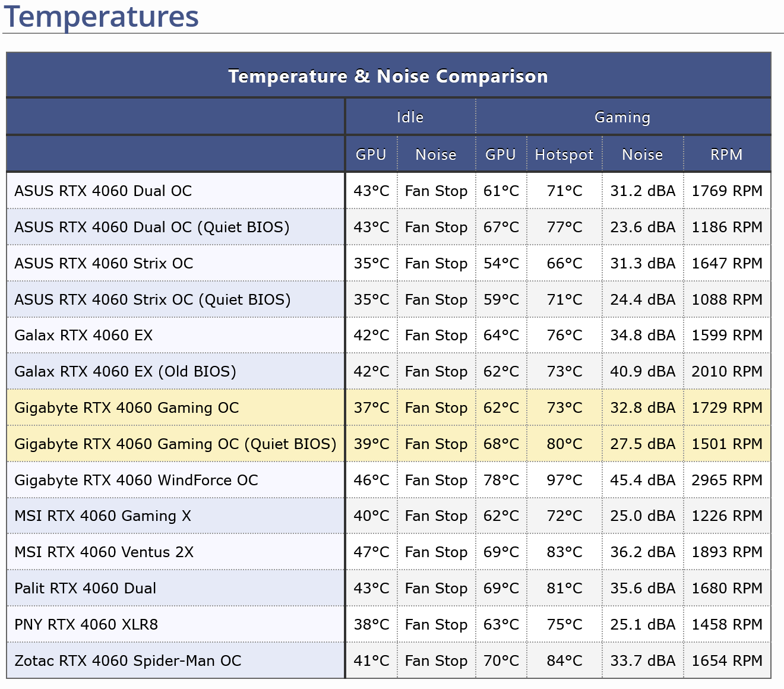784x689 pixels.
Task: Click the Hotspot column header
Action: point(564,154)
